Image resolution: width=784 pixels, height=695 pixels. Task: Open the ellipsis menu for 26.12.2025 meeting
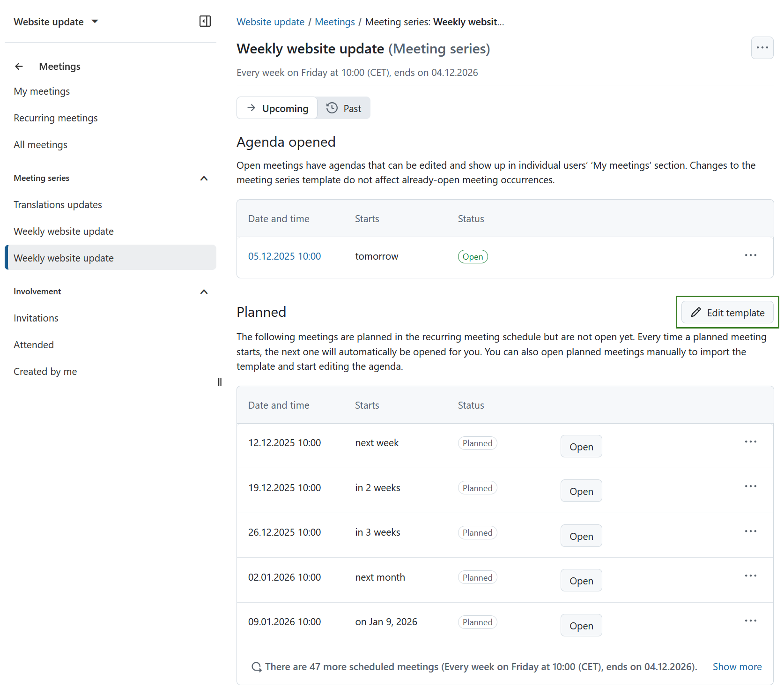750,531
